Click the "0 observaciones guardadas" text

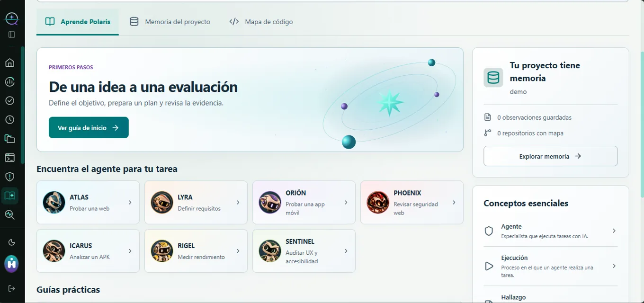coord(534,117)
